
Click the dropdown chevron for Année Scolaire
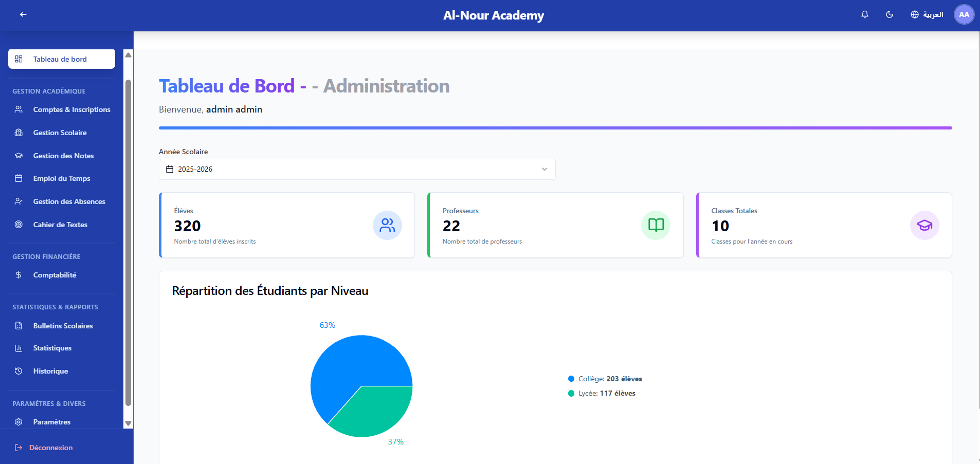tap(545, 169)
